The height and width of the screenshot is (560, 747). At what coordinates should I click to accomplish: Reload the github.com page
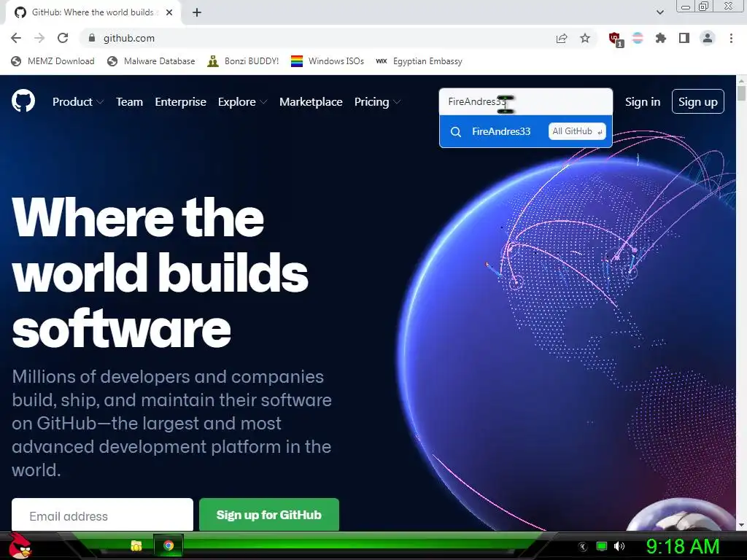tap(63, 38)
